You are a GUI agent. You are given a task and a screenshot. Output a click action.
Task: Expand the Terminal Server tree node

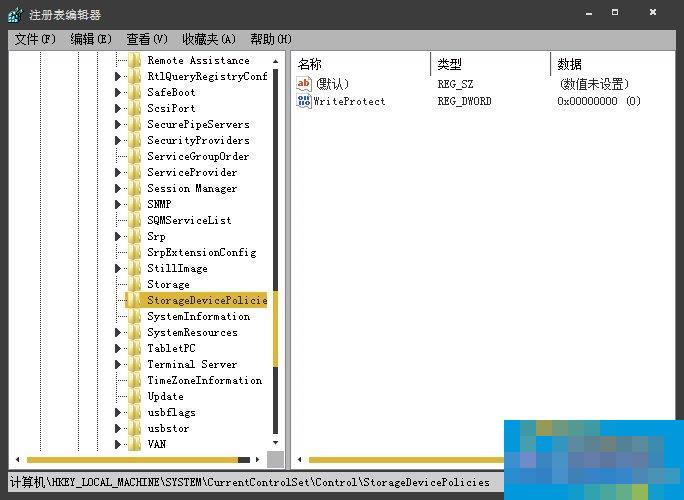[118, 364]
